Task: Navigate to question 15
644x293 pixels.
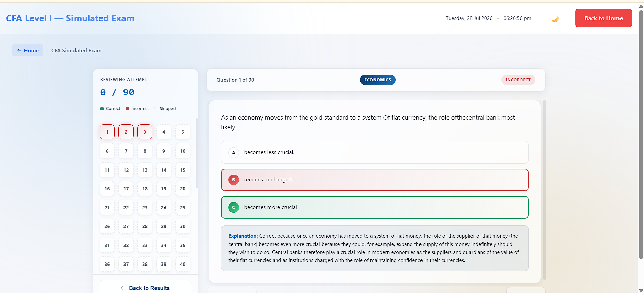Action: 183,170
